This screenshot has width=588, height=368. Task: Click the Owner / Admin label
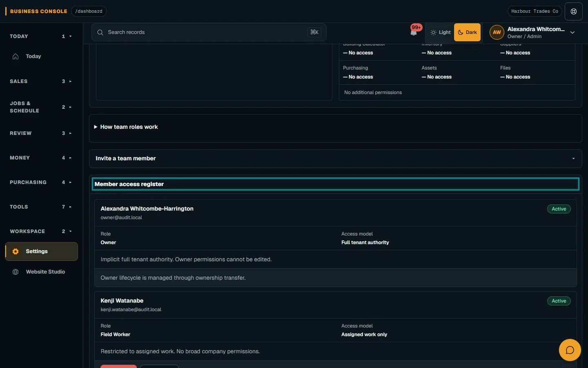tap(524, 36)
